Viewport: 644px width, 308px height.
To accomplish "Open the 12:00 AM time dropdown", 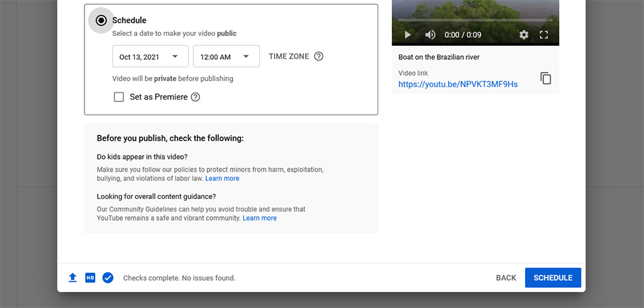I will pyautogui.click(x=227, y=57).
